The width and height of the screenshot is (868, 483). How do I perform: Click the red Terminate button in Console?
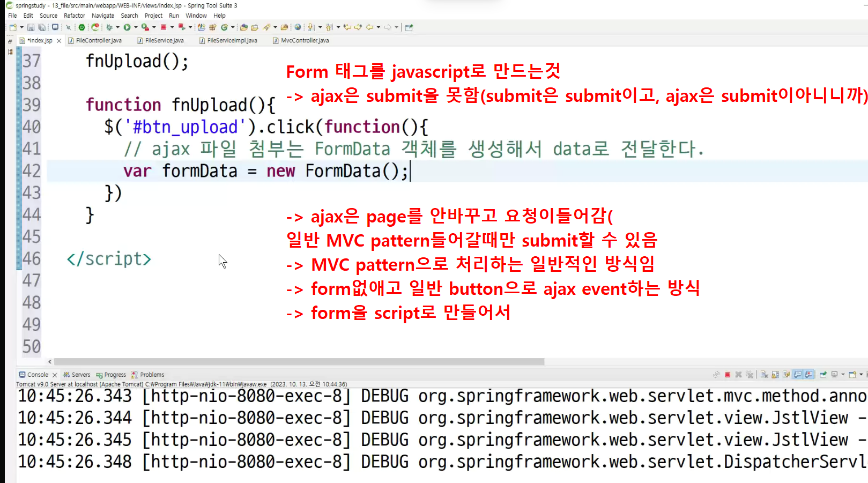click(x=728, y=375)
